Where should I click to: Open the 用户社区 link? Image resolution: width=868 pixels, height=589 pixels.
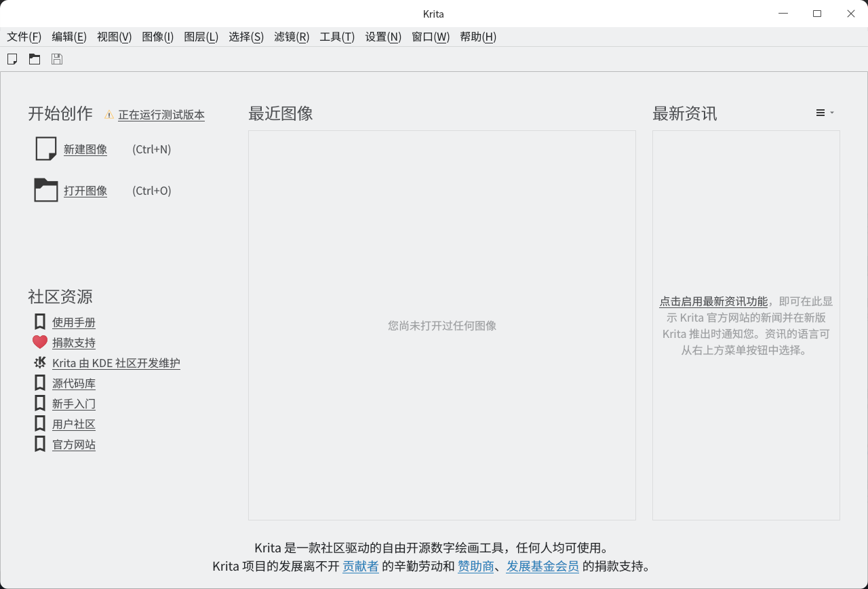(74, 424)
